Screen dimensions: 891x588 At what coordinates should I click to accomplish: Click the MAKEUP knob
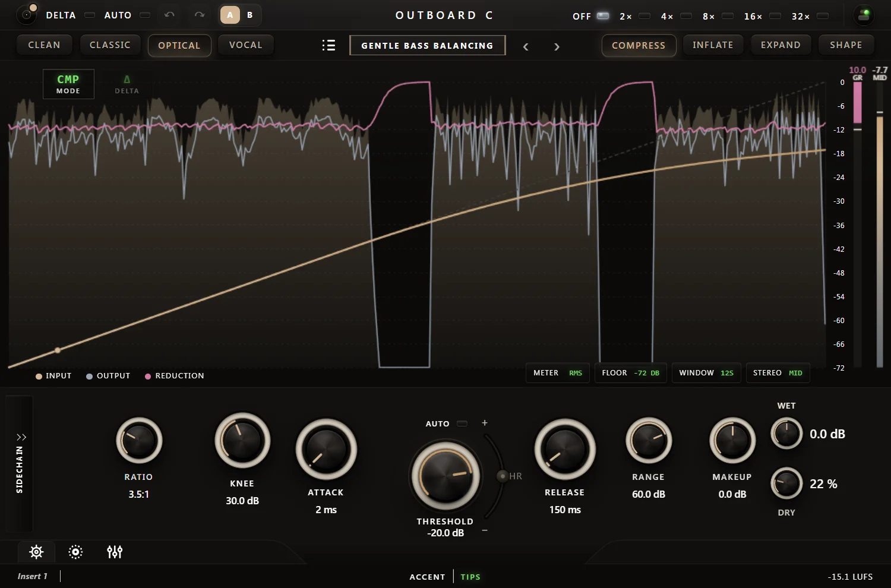coord(732,441)
